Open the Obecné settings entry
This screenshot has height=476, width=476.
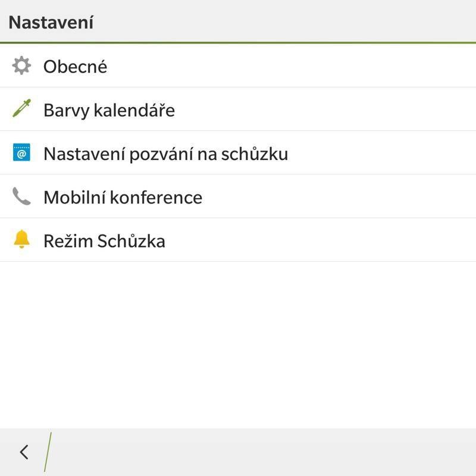(74, 66)
